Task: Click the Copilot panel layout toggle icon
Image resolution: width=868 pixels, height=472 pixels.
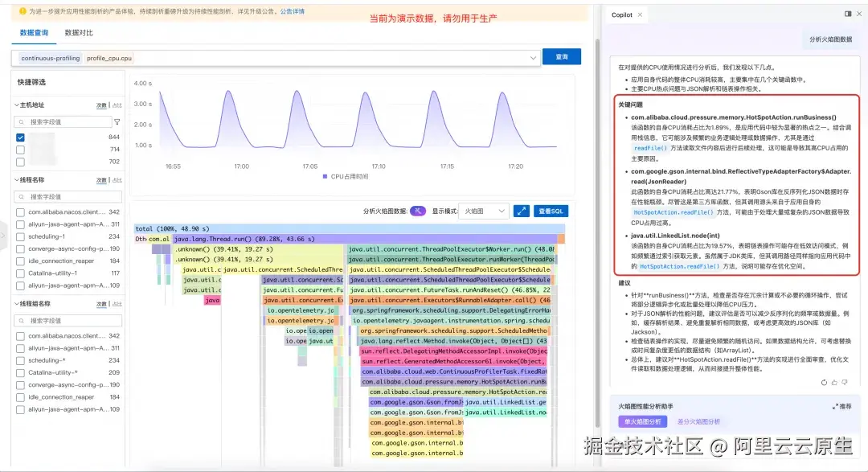Action: coord(848,14)
